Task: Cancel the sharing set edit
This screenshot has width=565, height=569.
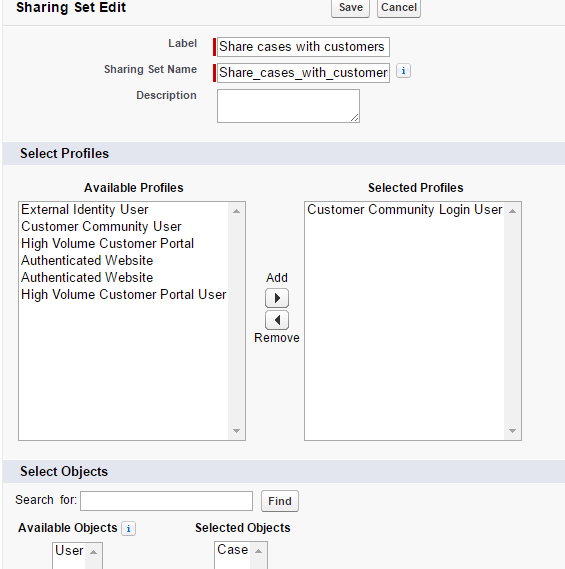Action: click(x=399, y=7)
